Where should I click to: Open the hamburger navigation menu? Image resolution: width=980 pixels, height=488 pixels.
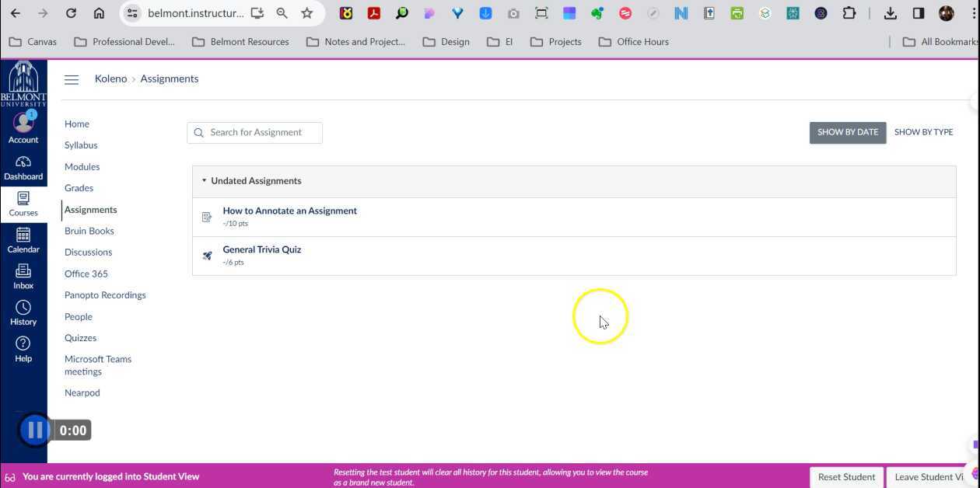coord(72,79)
